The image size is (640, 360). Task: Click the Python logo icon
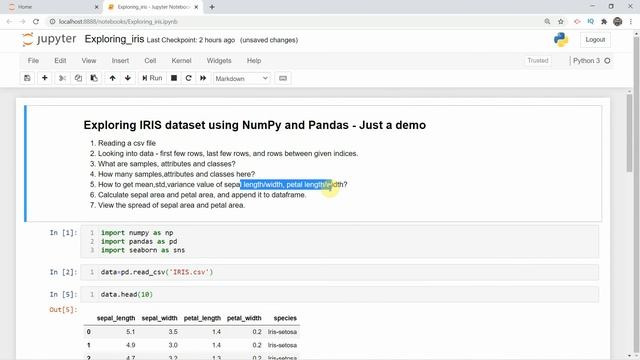[x=561, y=40]
